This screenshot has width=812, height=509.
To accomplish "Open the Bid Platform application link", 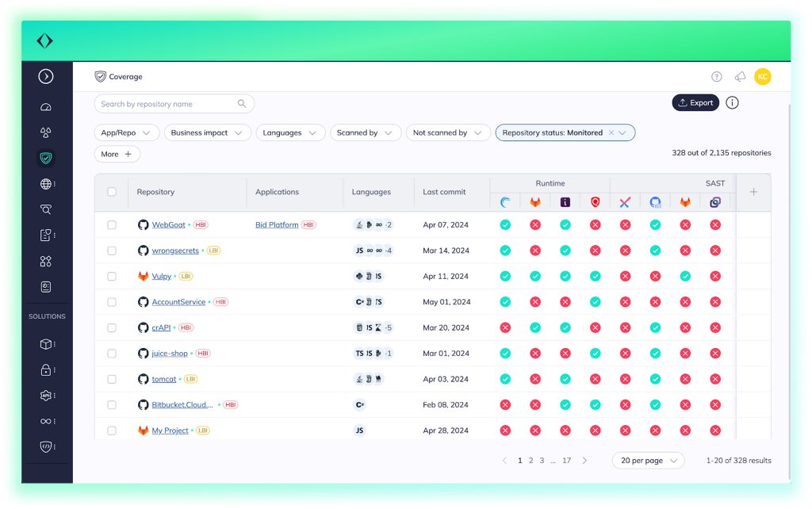I will [277, 225].
